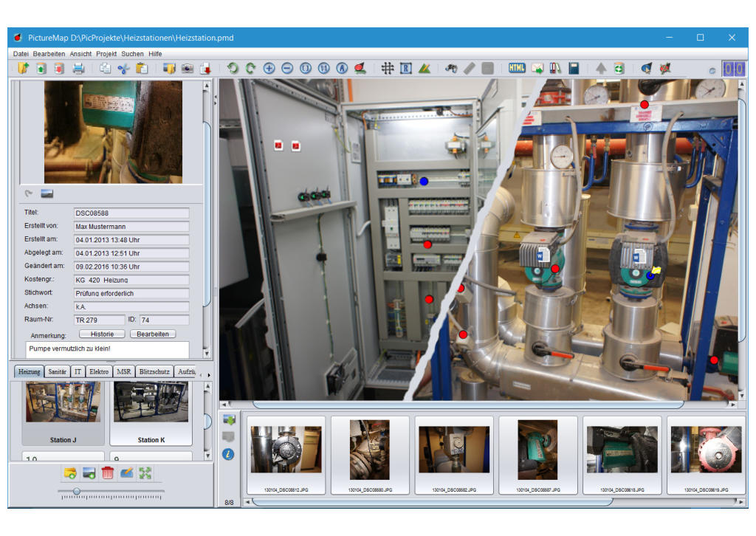Add new image with green plus
The width and height of the screenshot is (756, 536).
(x=89, y=473)
